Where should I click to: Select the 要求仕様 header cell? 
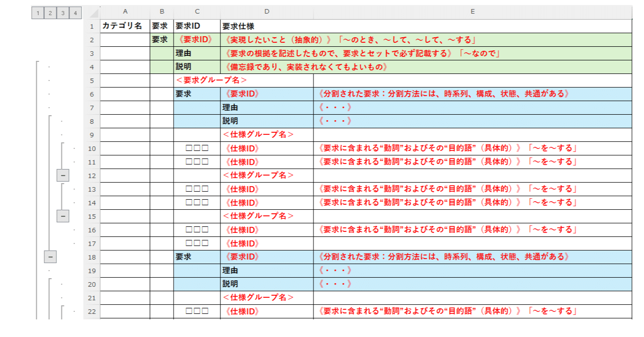tap(267, 26)
